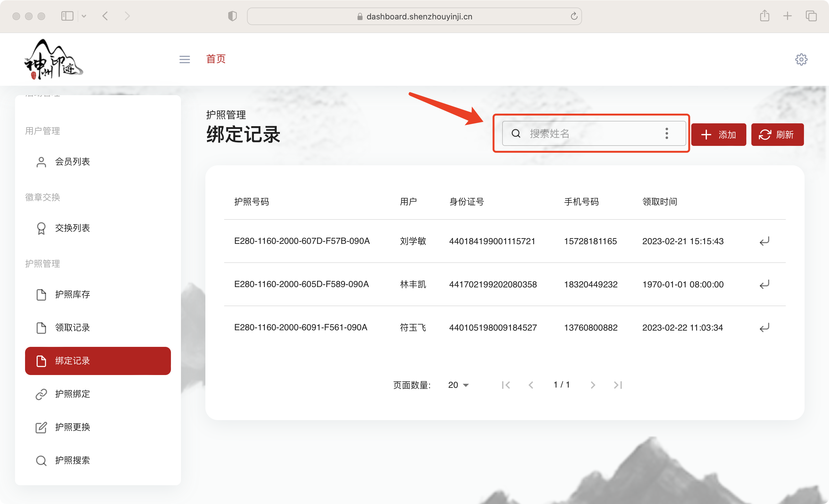829x504 pixels.
Task: Jump to last page in pagination
Action: click(618, 385)
